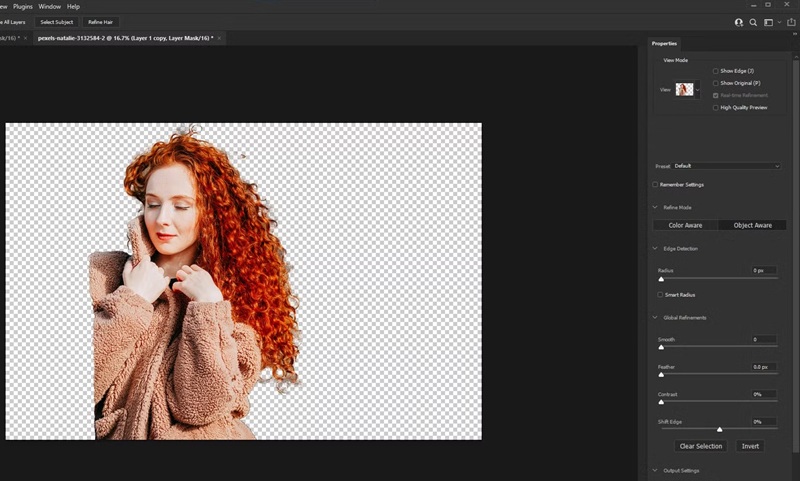Enable the High Quality Preview checkbox
This screenshot has width=800, height=481.
pyautogui.click(x=715, y=108)
